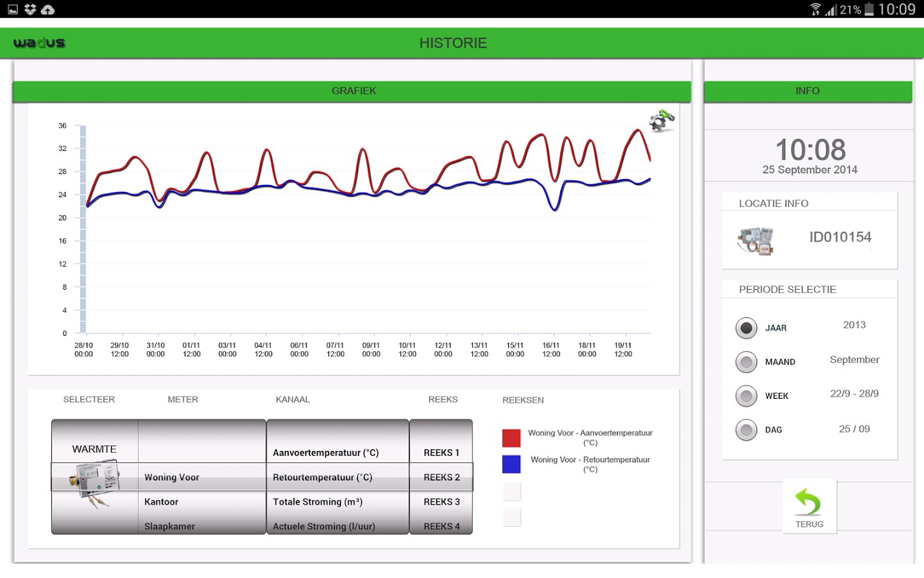Choose Kantoor in meter wheel
Viewport: 924px width, 578px height.
(x=161, y=502)
